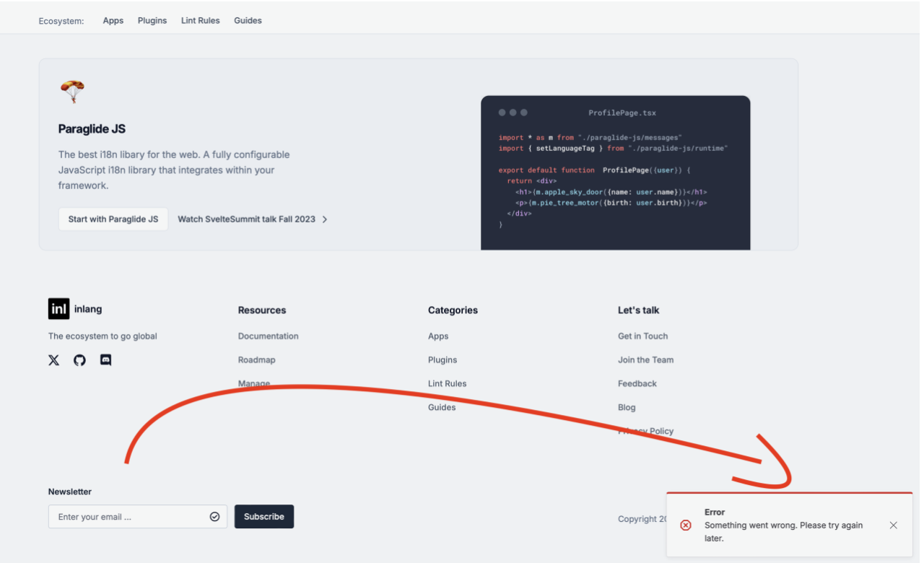Open Documentation under Resources

pos(269,336)
